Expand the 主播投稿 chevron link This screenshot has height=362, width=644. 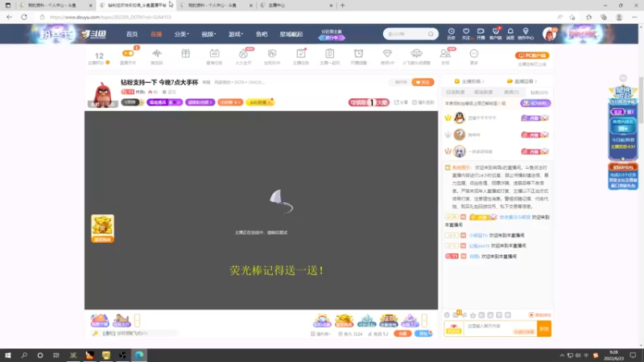click(469, 81)
